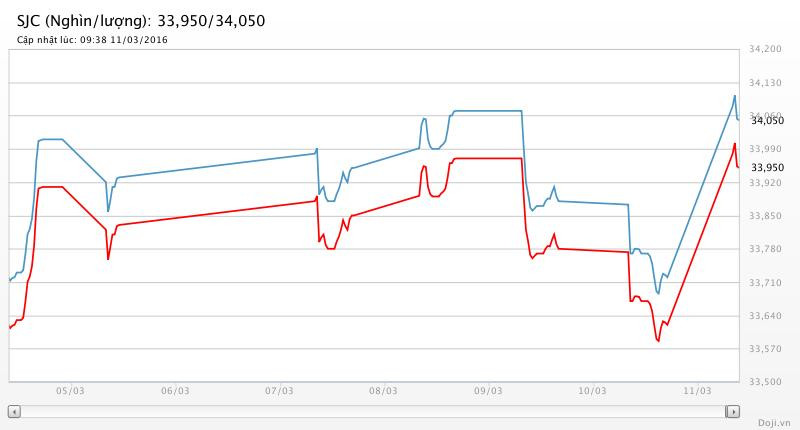Click the 33,710 price axis label

click(765, 283)
